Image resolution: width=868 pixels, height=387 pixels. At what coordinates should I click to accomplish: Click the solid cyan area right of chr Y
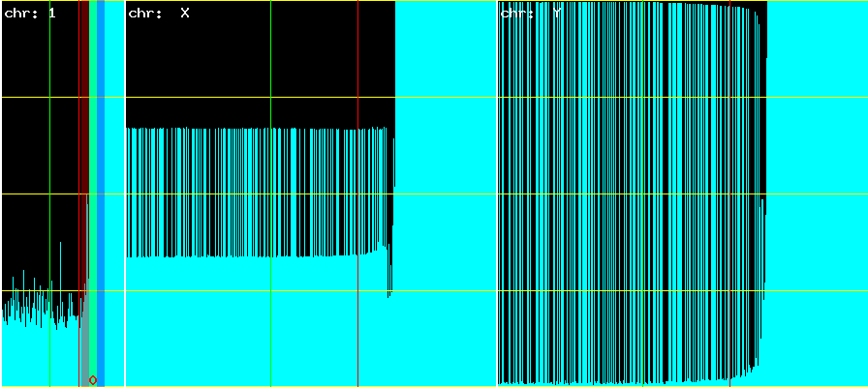[x=817, y=193]
